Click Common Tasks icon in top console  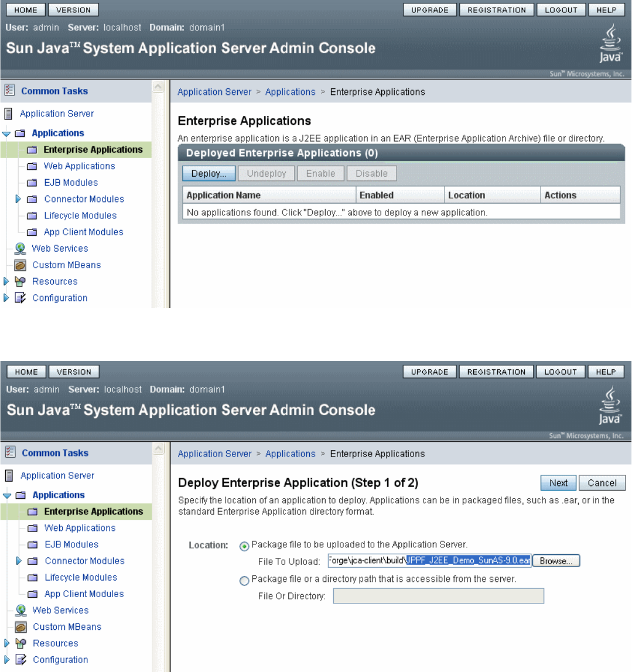pos(9,90)
